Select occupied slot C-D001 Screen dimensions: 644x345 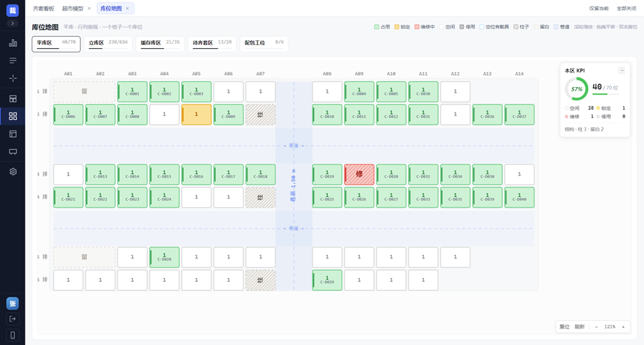[x=132, y=92]
